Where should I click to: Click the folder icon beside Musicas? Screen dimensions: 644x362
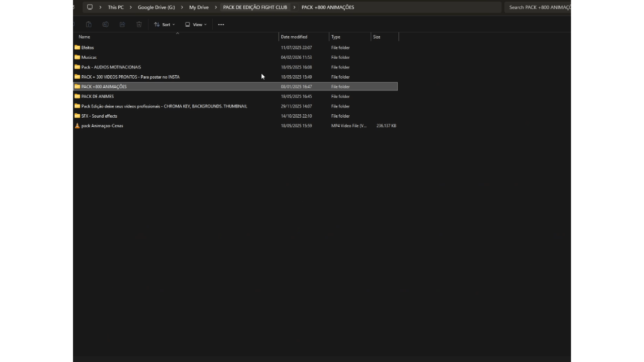[x=78, y=57]
